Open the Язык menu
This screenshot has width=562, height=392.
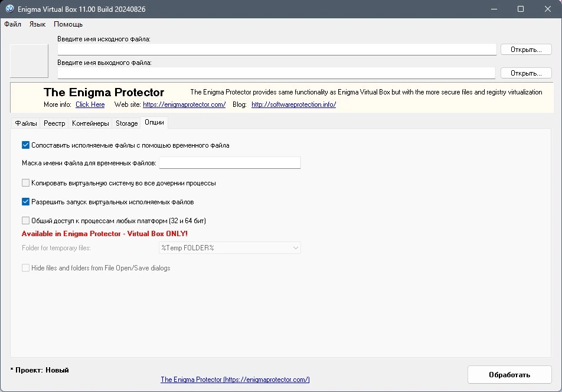37,24
